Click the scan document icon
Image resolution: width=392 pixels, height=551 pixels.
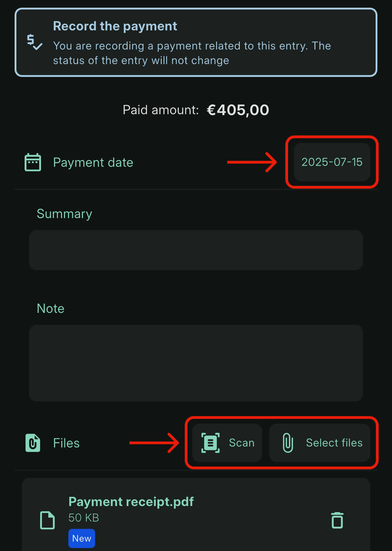click(211, 443)
